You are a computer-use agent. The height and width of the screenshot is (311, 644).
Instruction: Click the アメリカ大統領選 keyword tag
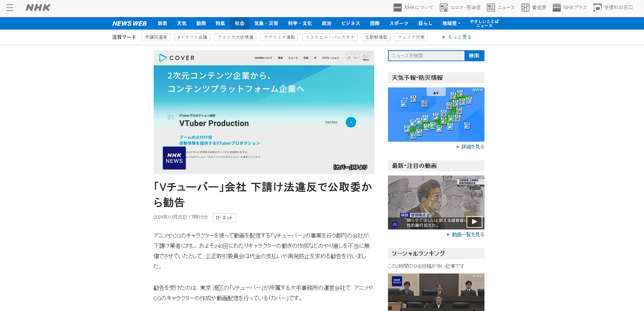point(235,37)
